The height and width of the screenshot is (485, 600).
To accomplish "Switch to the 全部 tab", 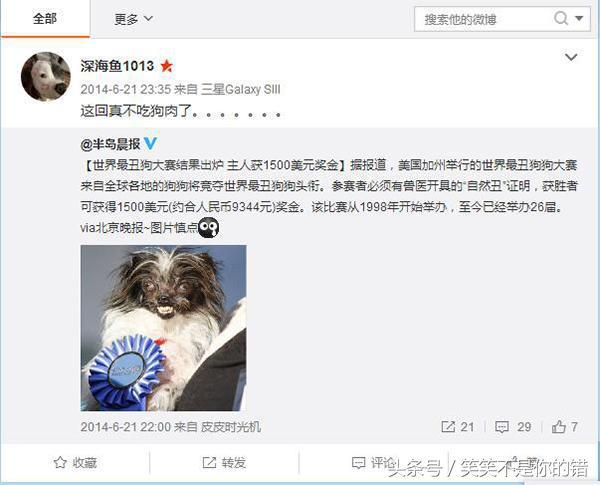I will coord(45,18).
